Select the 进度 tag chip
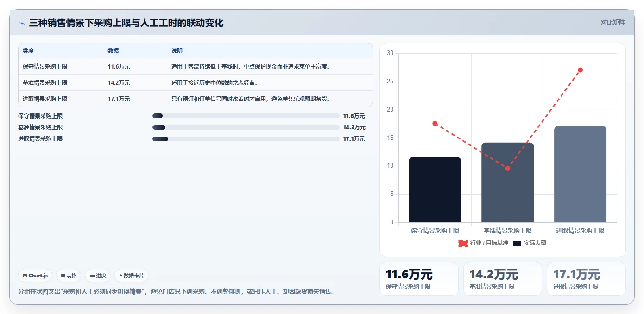644x314 pixels. tap(98, 276)
